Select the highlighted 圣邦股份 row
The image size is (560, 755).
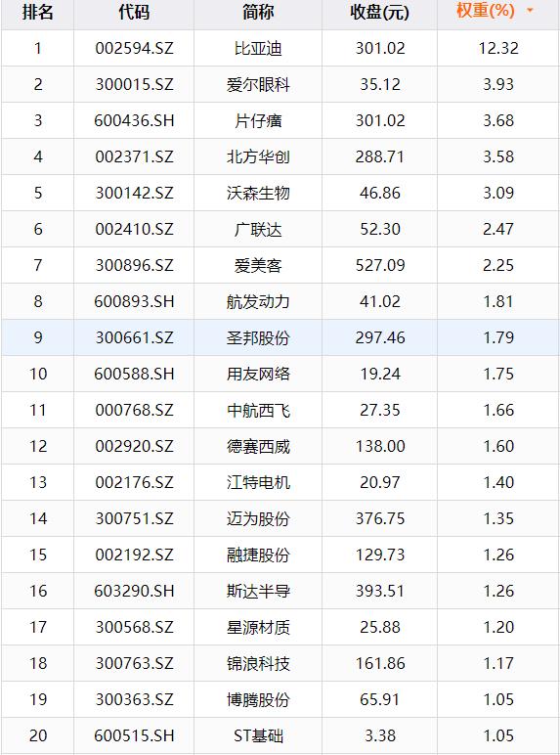point(280,337)
